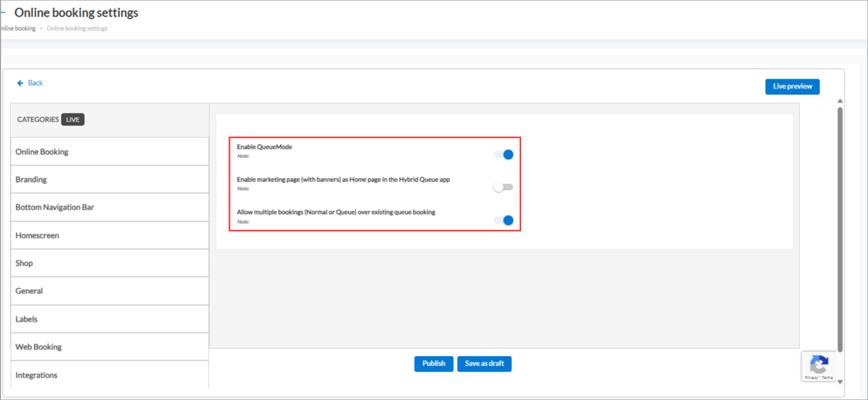Click the Back link
868x400 pixels.
35,83
